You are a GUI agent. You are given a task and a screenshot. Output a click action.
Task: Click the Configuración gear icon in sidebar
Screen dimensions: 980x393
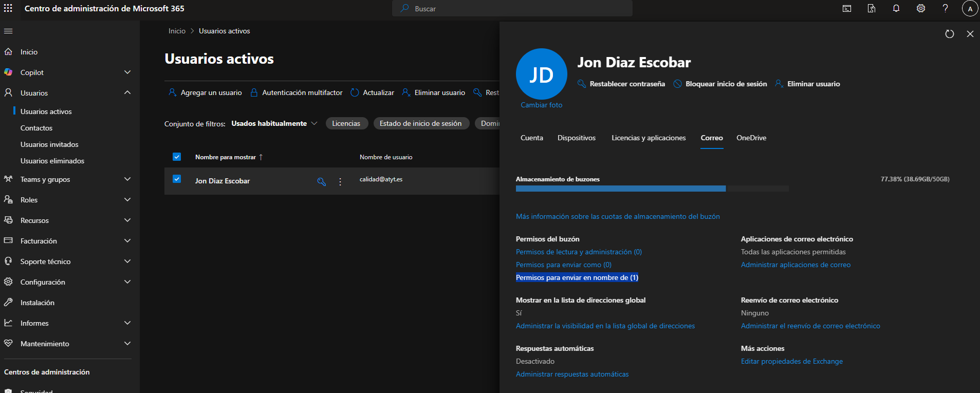(x=8, y=282)
